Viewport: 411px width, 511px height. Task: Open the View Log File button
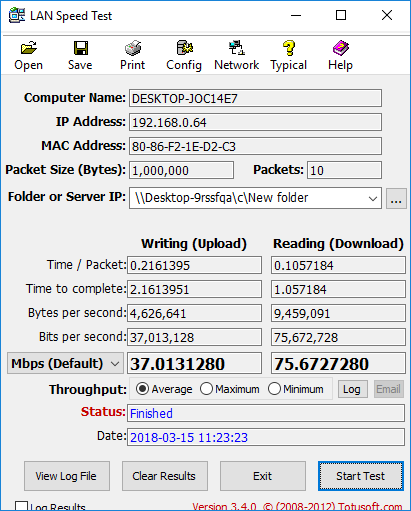67,476
